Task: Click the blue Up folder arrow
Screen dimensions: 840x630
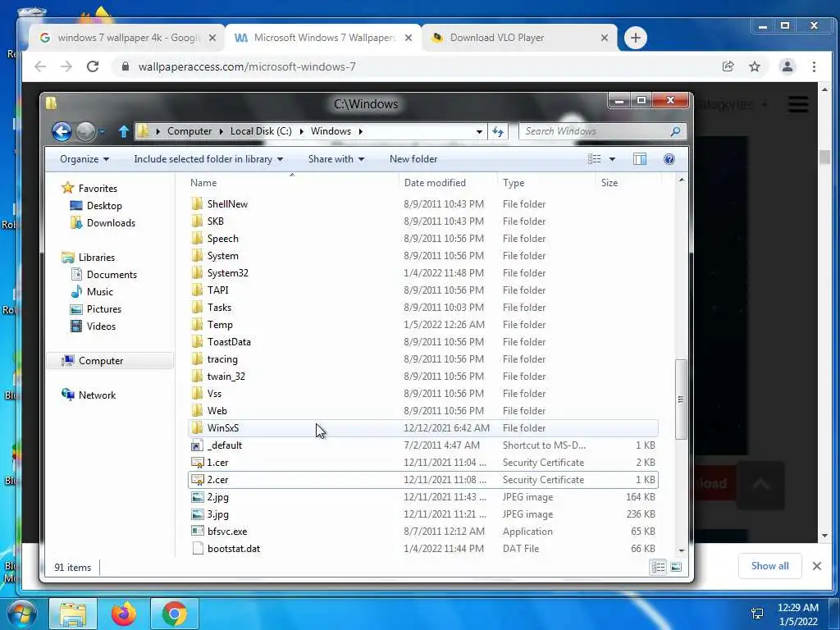Action: click(124, 131)
